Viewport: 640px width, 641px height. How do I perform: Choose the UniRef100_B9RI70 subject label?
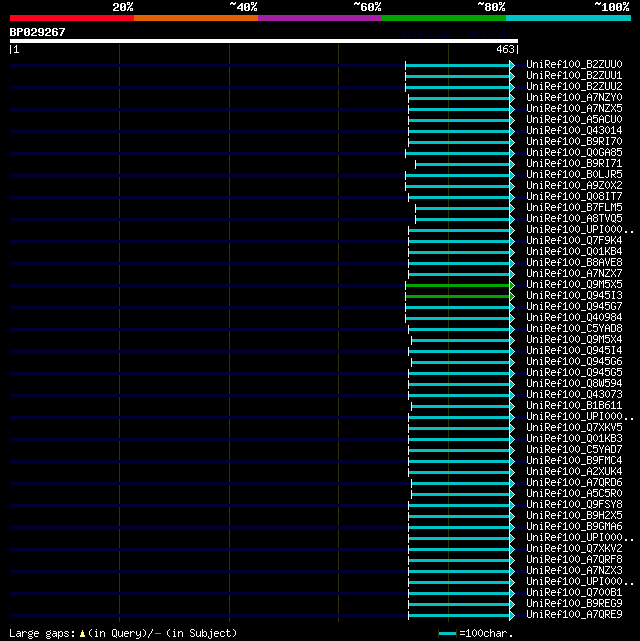point(574,142)
